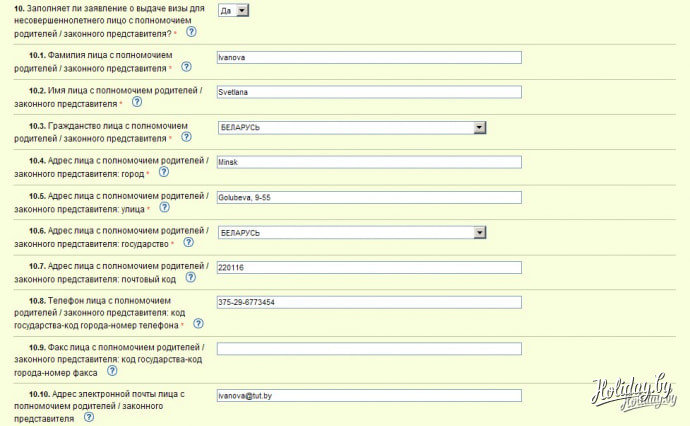Show help for 10.4 address city
This screenshot has width=690, height=426.
pos(163,172)
